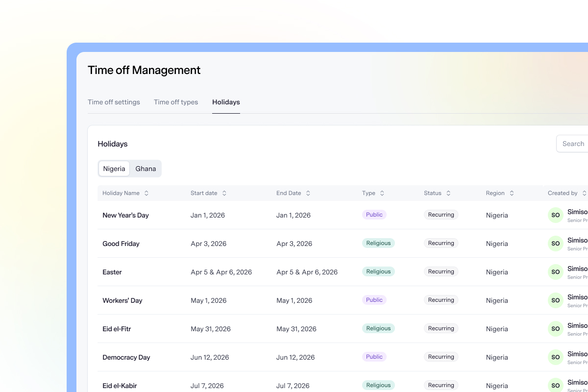The image size is (588, 392).
Task: Select the New Year's Day holiday name
Action: point(125,215)
